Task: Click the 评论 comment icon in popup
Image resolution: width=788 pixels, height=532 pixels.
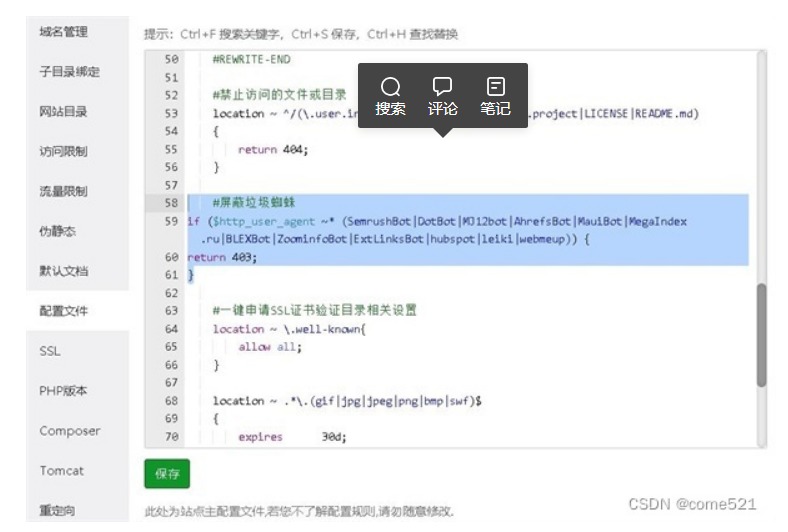Action: (x=442, y=86)
